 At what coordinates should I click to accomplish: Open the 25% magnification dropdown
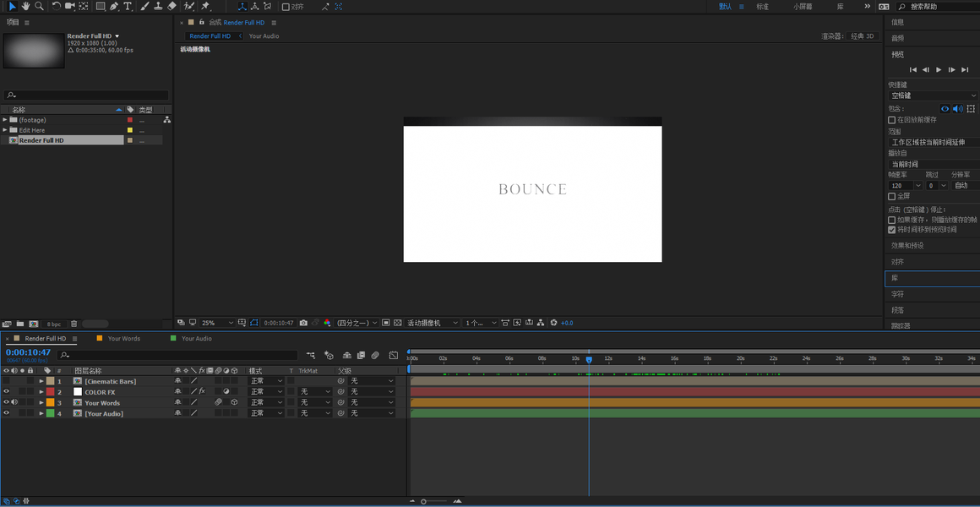click(x=217, y=323)
